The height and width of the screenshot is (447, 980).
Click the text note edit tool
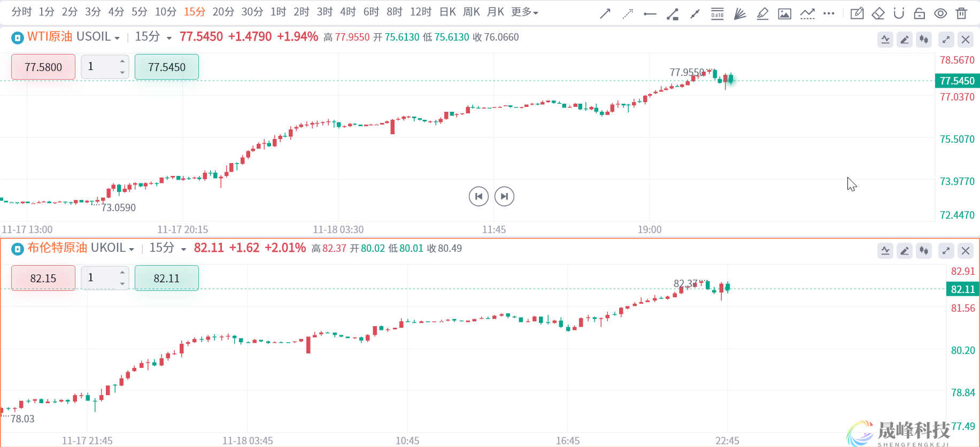coord(857,14)
